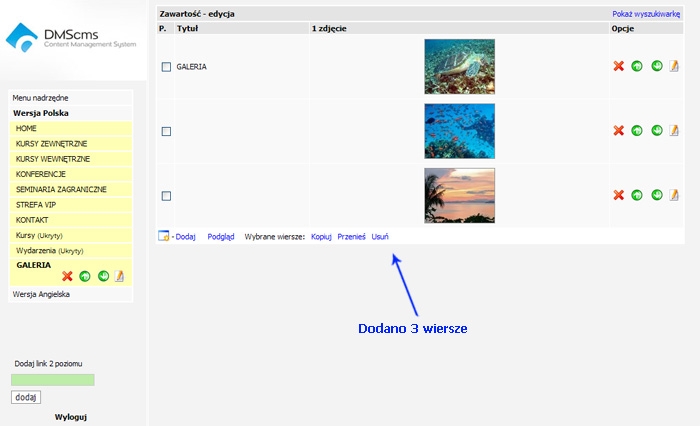Delete the GALERIA menu item in sidebar
The image size is (700, 426).
click(x=67, y=276)
